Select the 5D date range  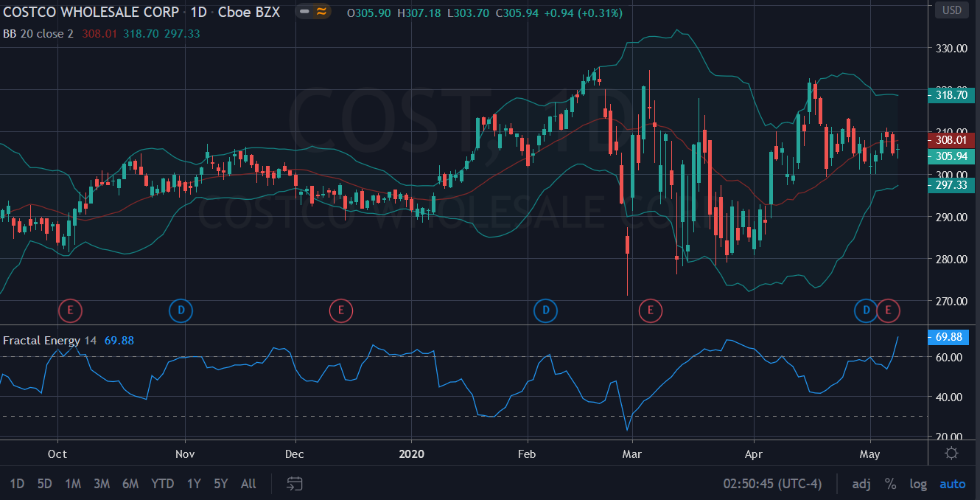click(x=45, y=484)
